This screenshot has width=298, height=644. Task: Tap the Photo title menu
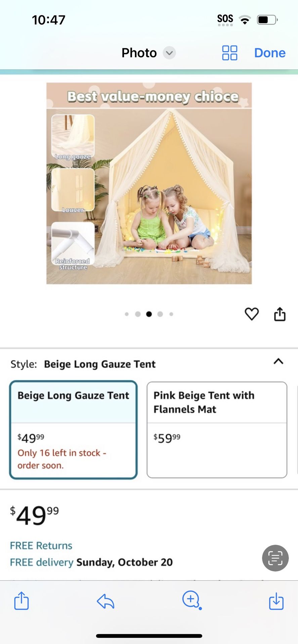[139, 53]
